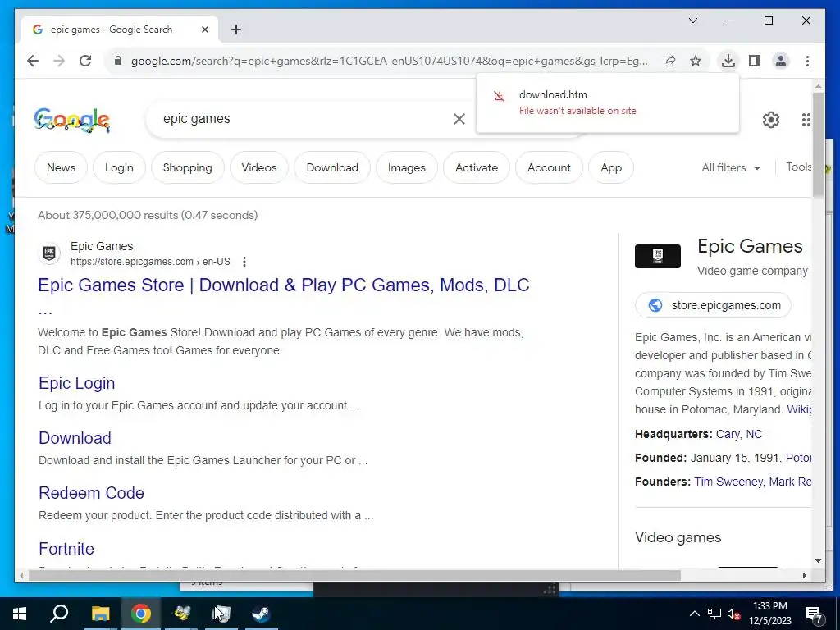Click the Epic Games result favicon
This screenshot has width=840, height=630.
pyautogui.click(x=49, y=253)
